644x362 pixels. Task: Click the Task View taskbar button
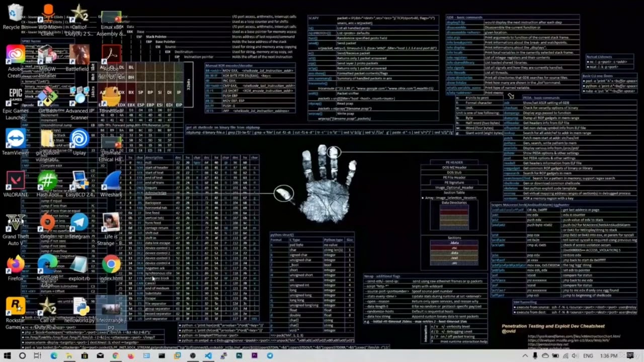(x=38, y=355)
